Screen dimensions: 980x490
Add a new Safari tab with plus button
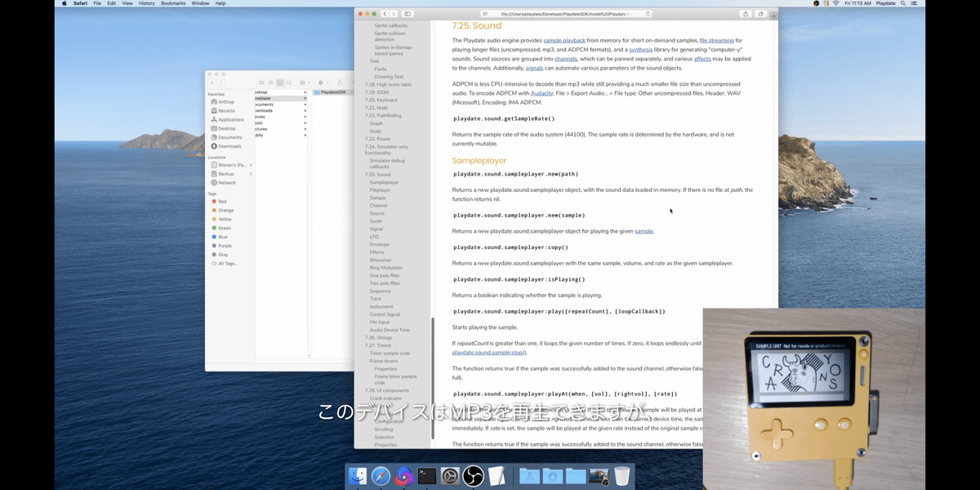click(x=774, y=16)
